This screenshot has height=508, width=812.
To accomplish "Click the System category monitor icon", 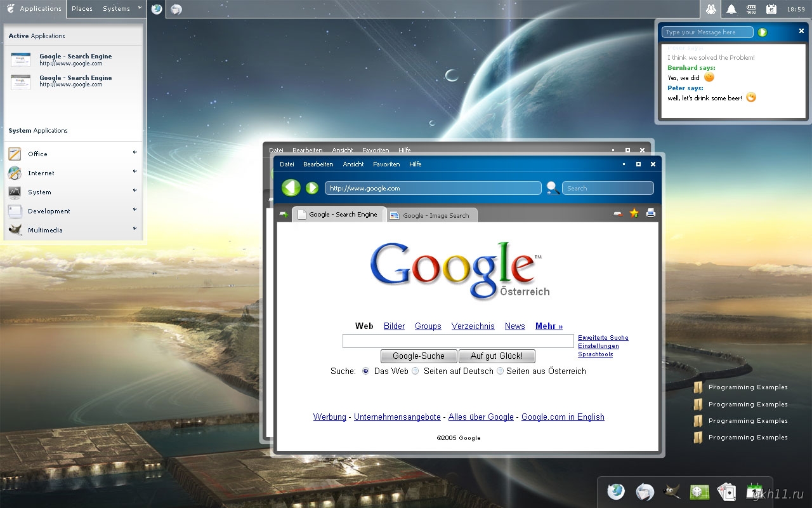I will [15, 192].
